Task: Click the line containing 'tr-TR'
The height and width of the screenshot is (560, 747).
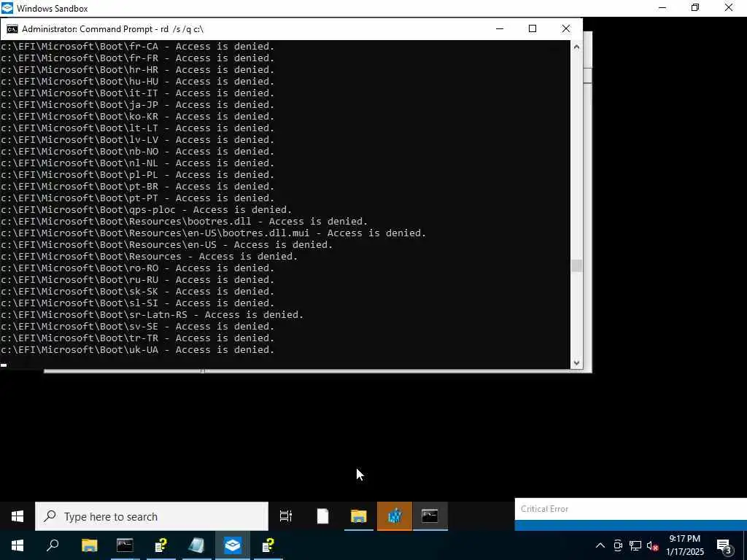Action: pyautogui.click(x=138, y=338)
